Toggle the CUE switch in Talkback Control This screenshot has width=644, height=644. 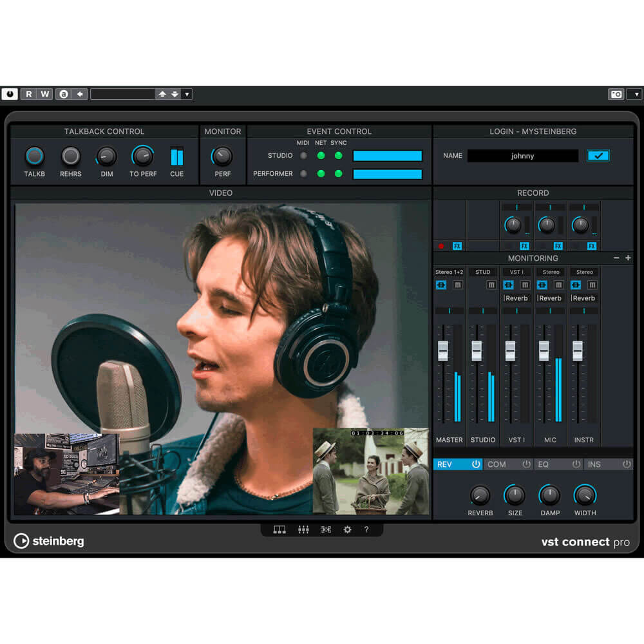(177, 156)
